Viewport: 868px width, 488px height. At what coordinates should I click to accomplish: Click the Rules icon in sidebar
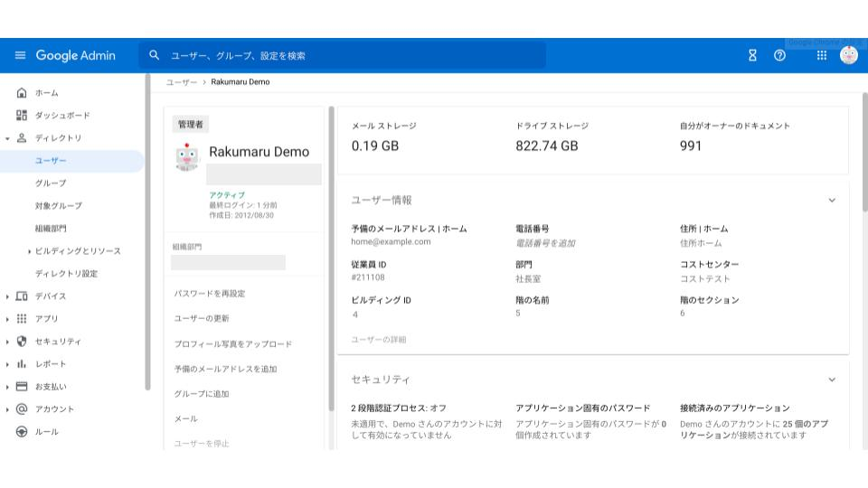pos(22,432)
